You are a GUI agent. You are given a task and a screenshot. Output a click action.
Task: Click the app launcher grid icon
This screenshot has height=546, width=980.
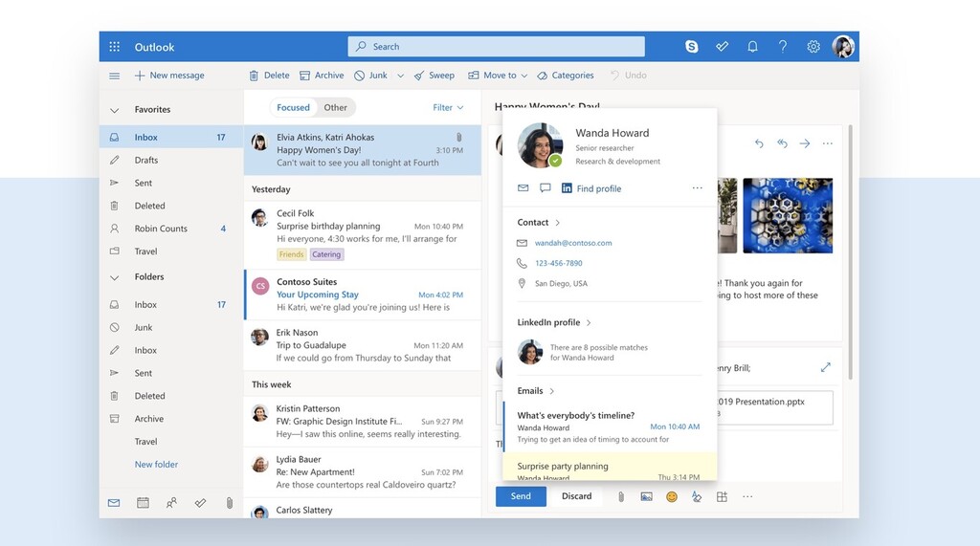click(x=115, y=47)
